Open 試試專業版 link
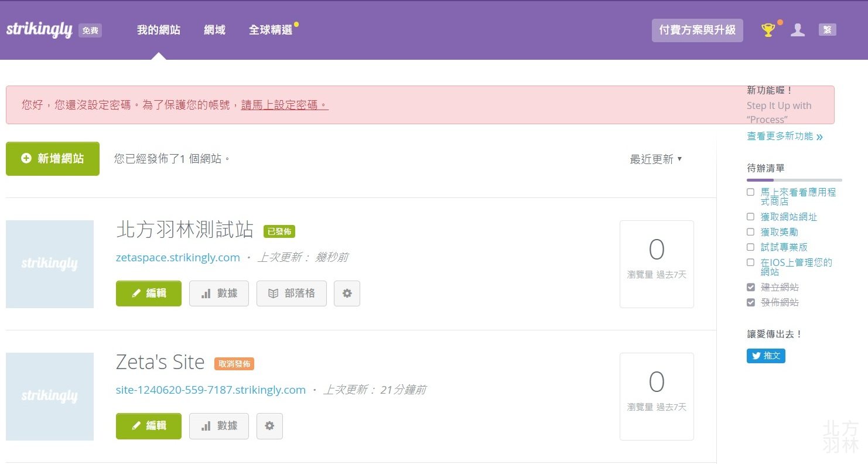This screenshot has height=464, width=868. (x=784, y=247)
